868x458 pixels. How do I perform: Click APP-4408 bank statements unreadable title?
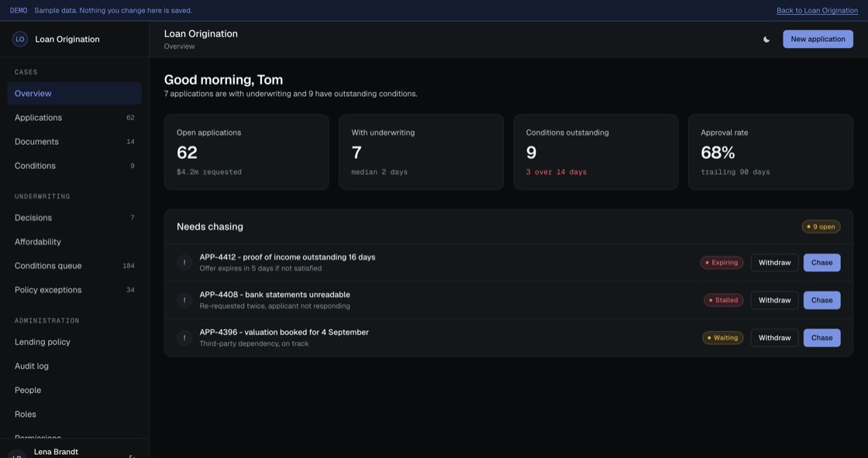[274, 294]
